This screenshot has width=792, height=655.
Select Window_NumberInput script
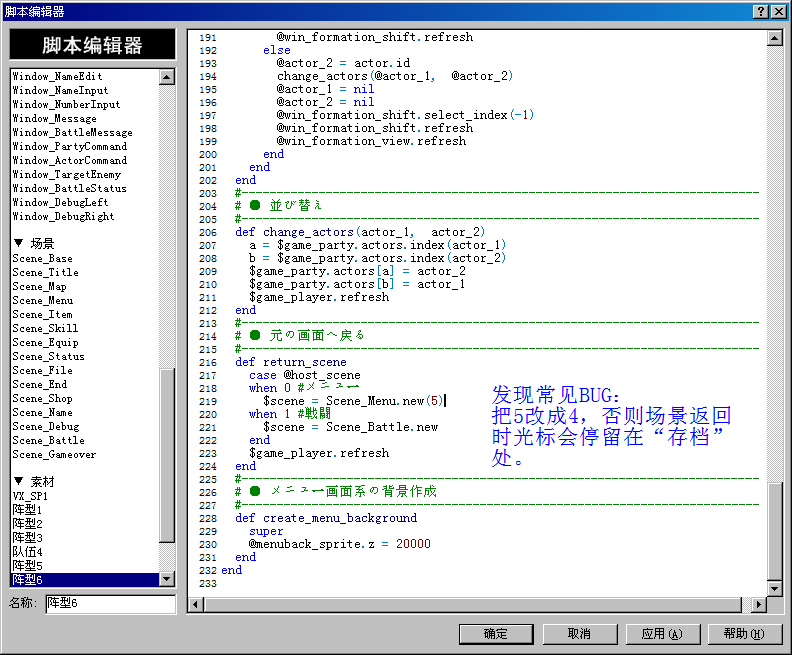click(66, 105)
